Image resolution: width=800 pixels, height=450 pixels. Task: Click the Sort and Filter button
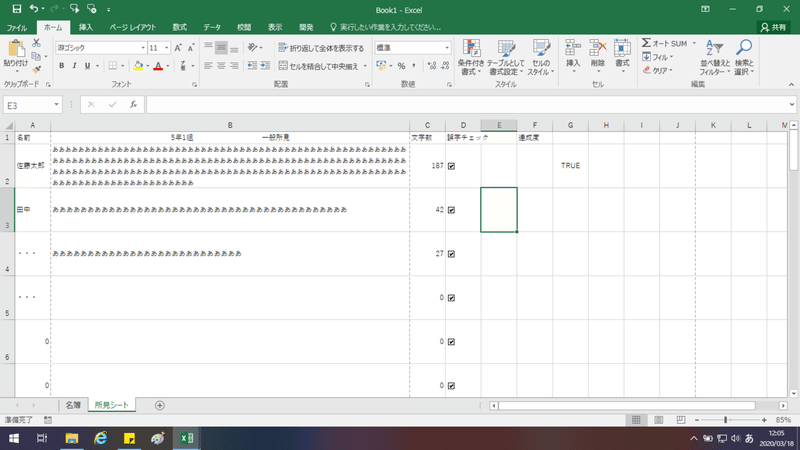coord(714,58)
